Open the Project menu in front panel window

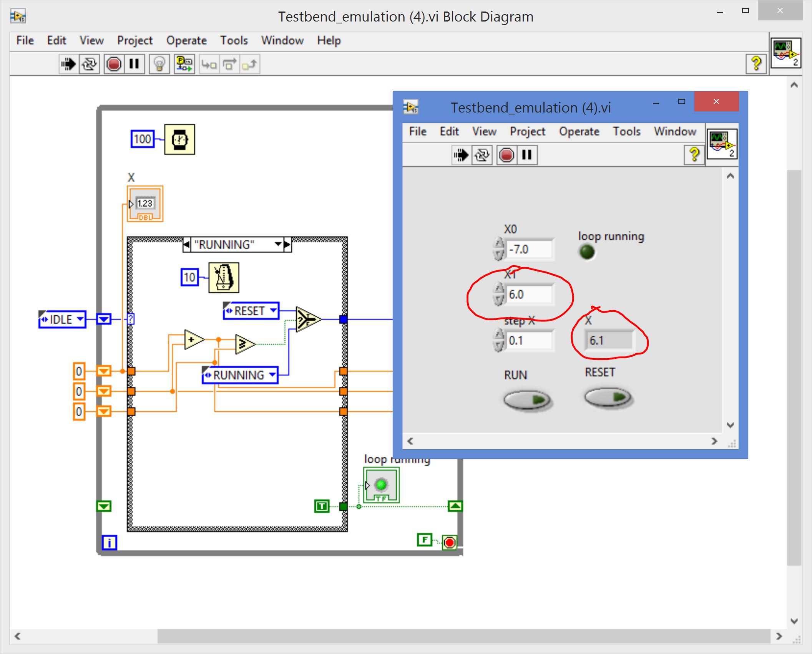(527, 131)
